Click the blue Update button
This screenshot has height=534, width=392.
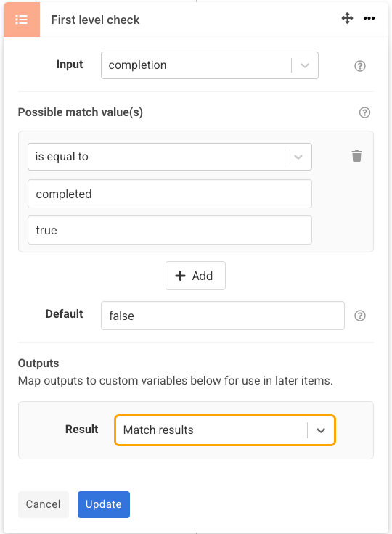(104, 504)
